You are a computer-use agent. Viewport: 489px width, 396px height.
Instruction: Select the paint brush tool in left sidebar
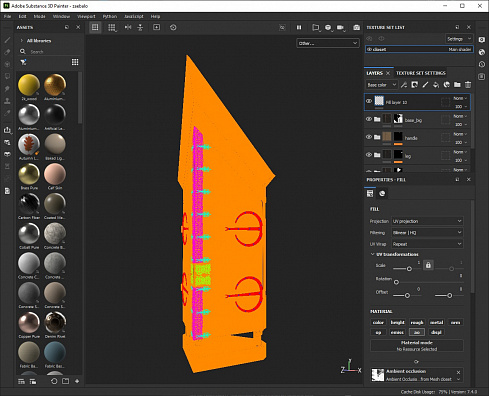pos(7,40)
